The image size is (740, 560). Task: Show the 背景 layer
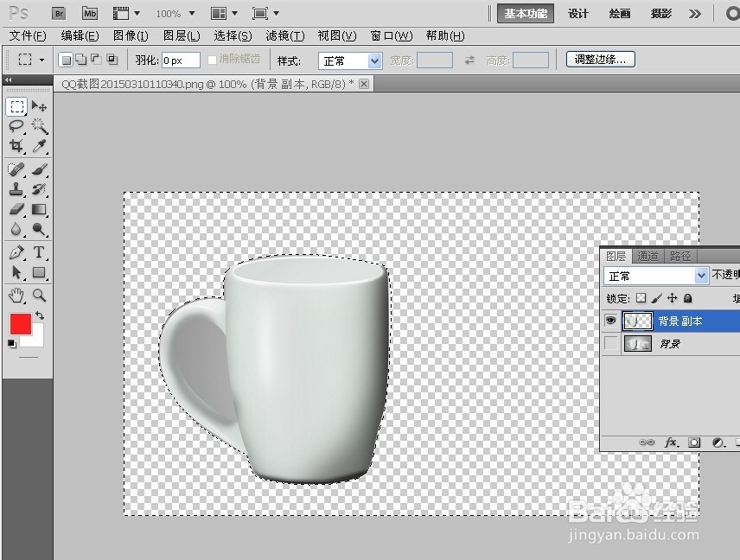(x=610, y=343)
